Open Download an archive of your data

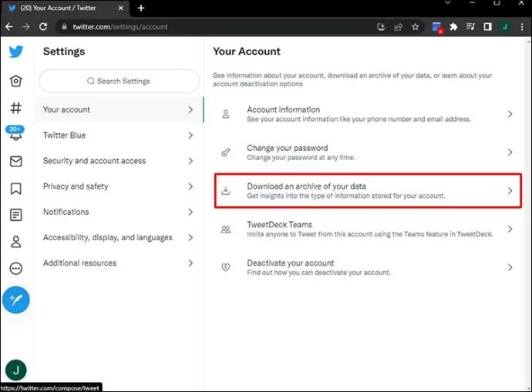pos(368,191)
